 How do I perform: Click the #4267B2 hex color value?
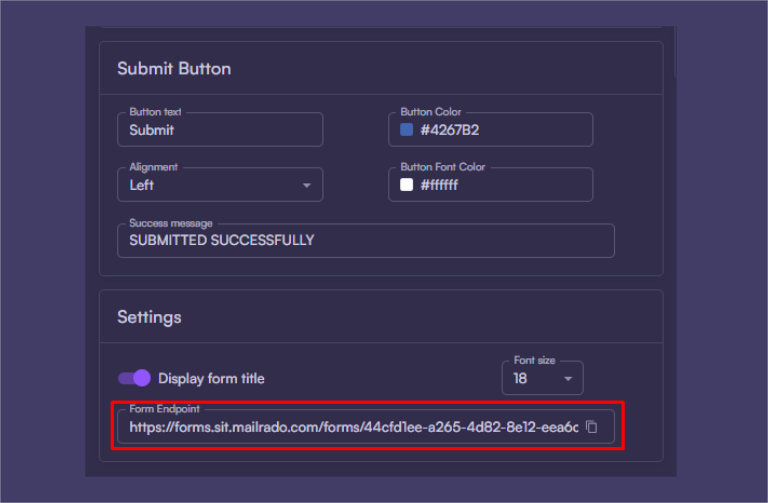[450, 130]
